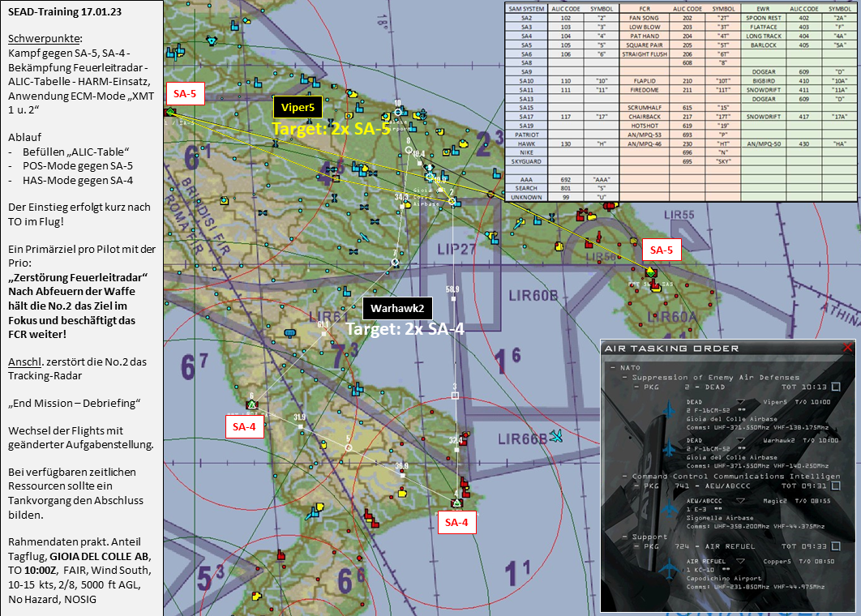The width and height of the screenshot is (861, 616).
Task: Collapse the PKG 2 - DEAD package
Action: 636,387
